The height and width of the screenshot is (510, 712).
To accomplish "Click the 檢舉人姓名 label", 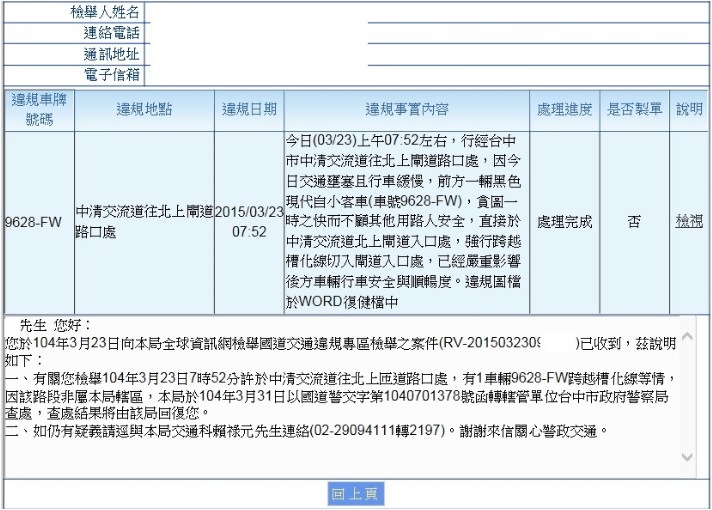I will point(104,12).
